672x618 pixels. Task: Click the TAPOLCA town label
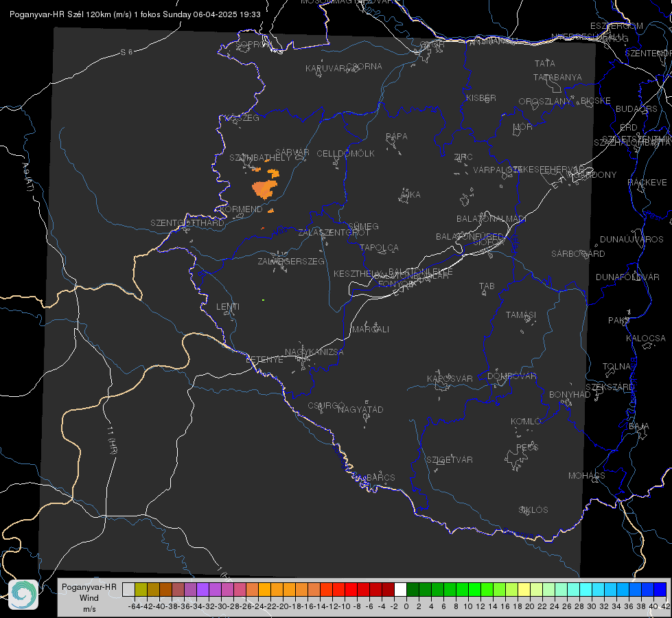pos(379,247)
